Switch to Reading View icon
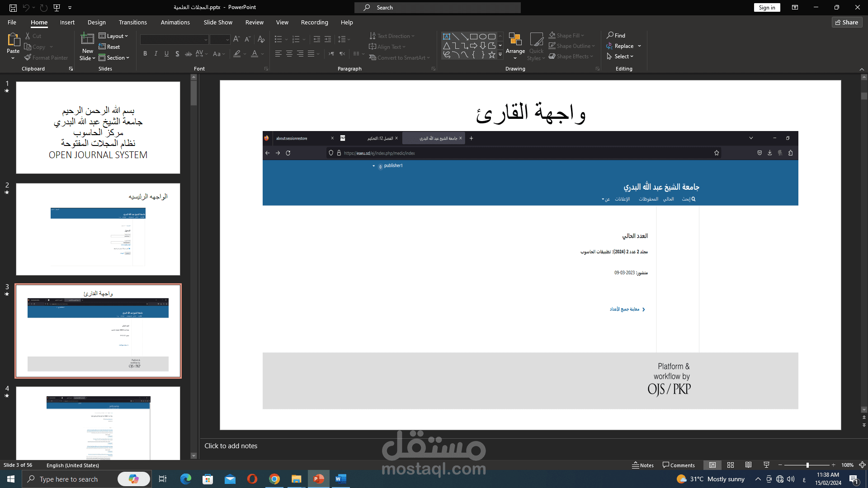868x488 pixels. 749,465
